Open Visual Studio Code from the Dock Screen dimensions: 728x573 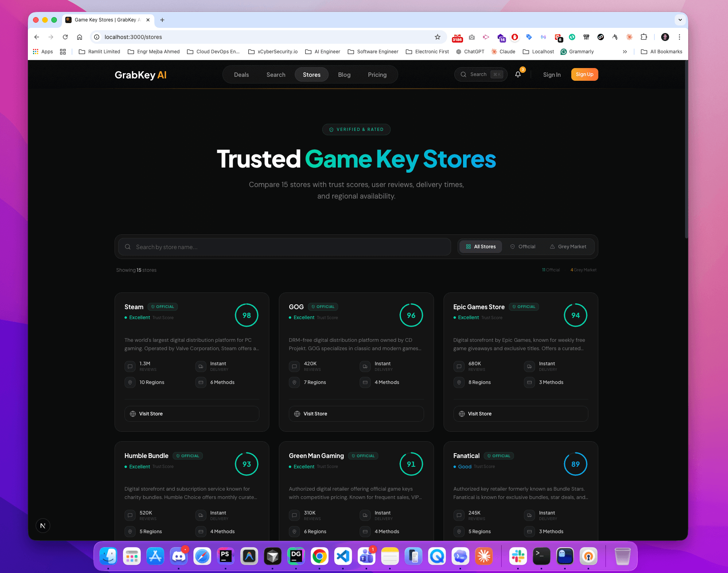pyautogui.click(x=343, y=556)
